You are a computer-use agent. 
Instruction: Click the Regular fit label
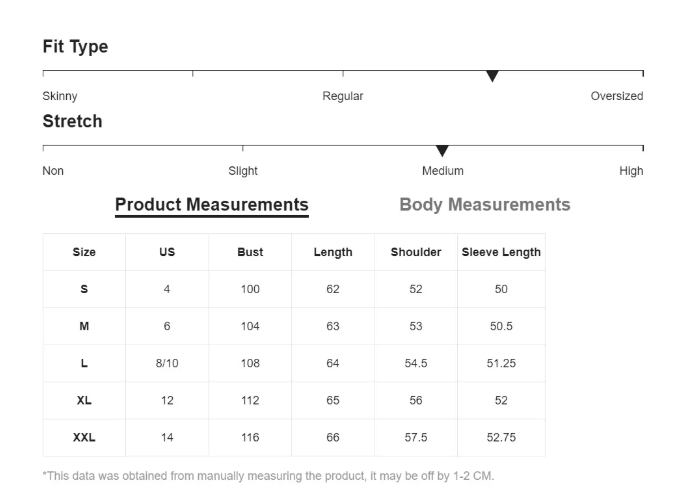click(x=343, y=96)
